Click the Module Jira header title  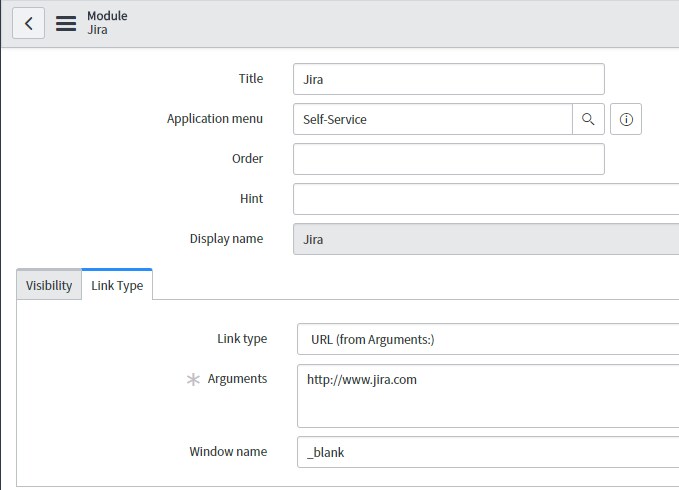107,23
